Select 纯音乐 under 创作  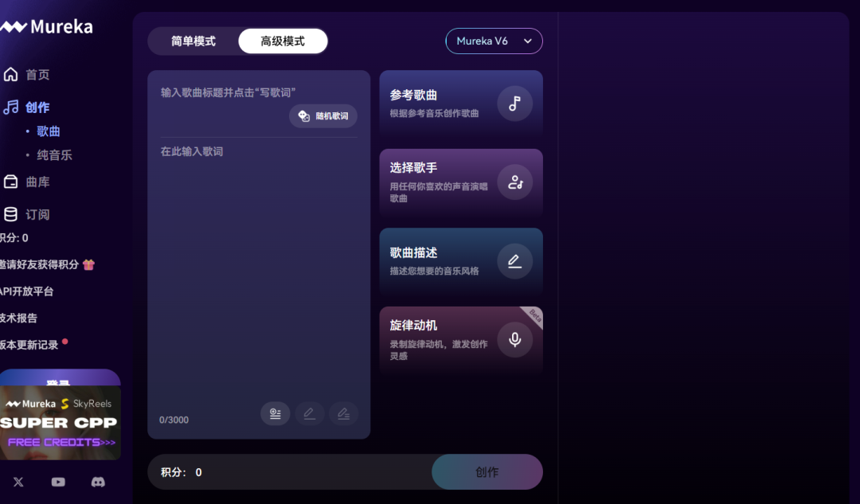pyautogui.click(x=54, y=155)
